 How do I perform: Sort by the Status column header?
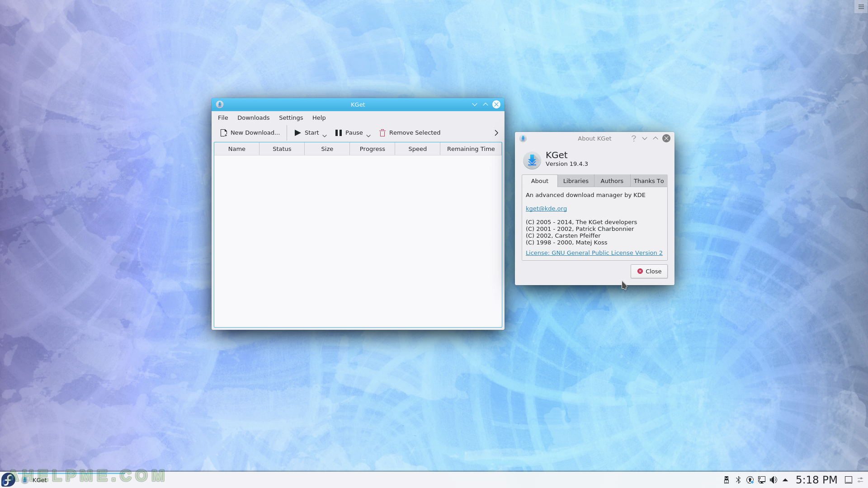click(282, 149)
